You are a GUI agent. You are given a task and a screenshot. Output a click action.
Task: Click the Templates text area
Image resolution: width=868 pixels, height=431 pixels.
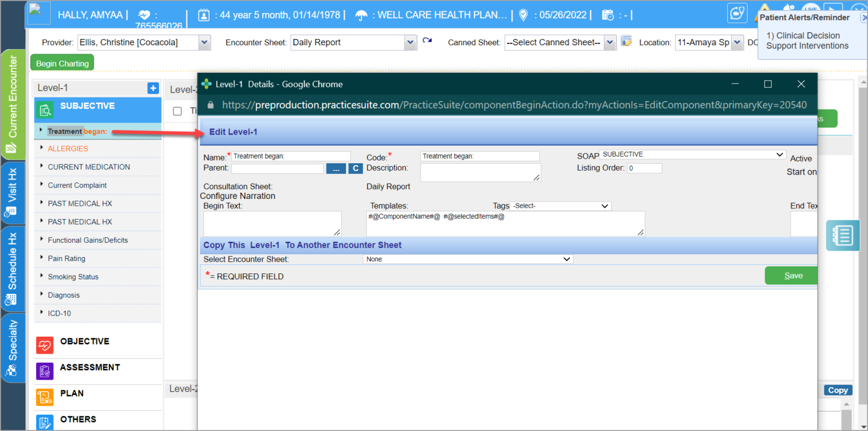(x=505, y=224)
